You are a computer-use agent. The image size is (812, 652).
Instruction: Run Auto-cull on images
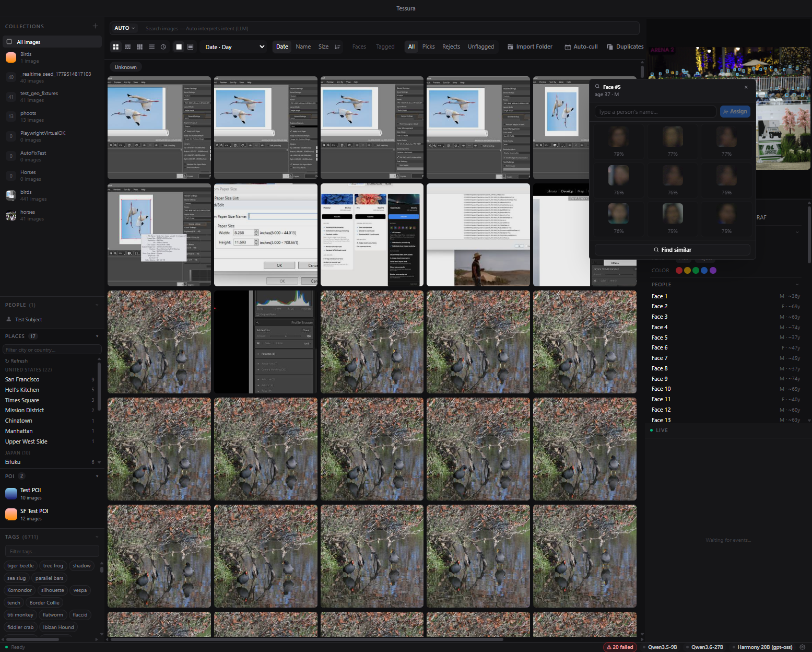(x=581, y=47)
